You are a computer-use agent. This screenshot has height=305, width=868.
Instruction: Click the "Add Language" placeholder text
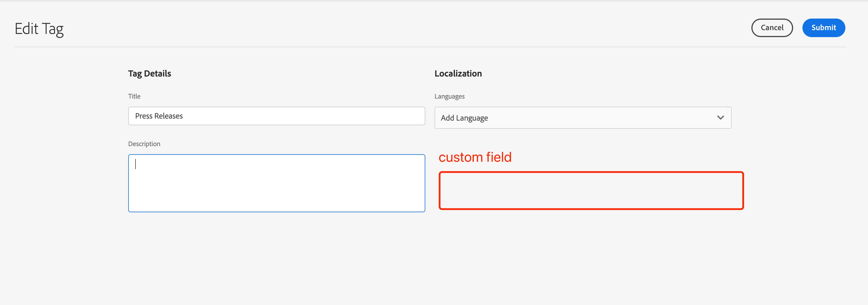464,118
